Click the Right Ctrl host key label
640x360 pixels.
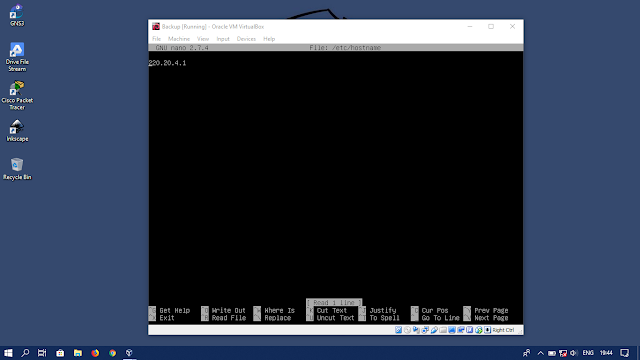tap(503, 330)
